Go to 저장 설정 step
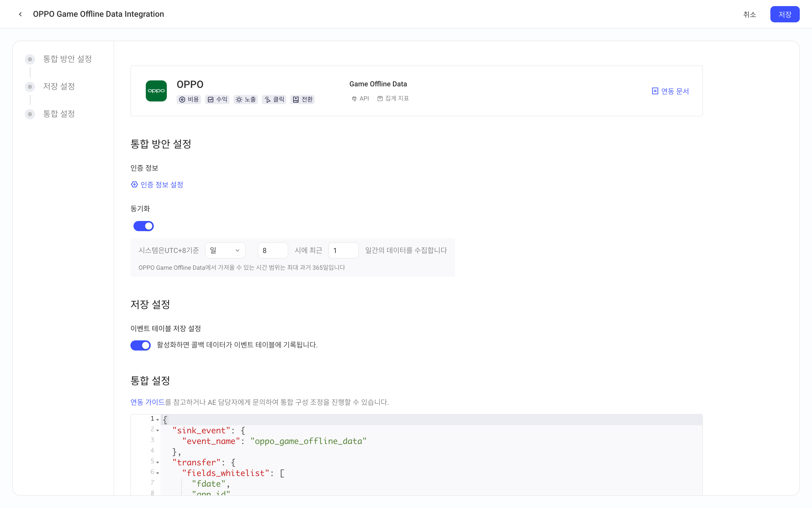 (x=59, y=87)
